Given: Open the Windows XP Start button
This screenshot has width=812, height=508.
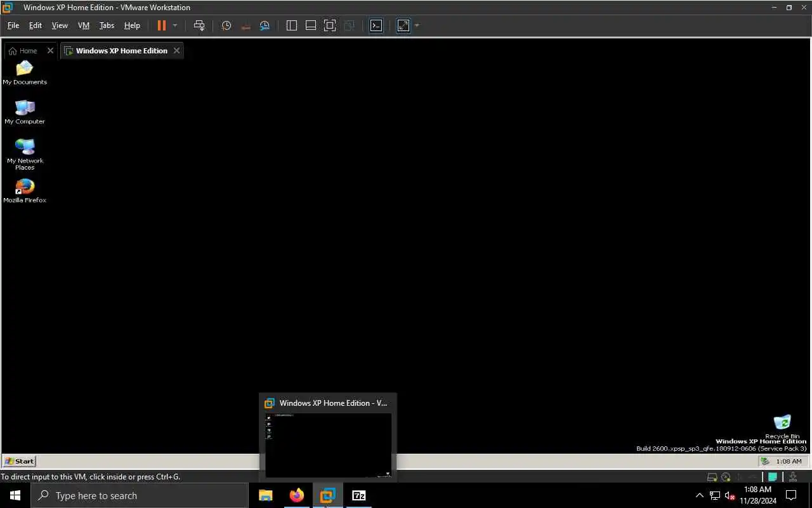Looking at the screenshot, I should pos(20,461).
